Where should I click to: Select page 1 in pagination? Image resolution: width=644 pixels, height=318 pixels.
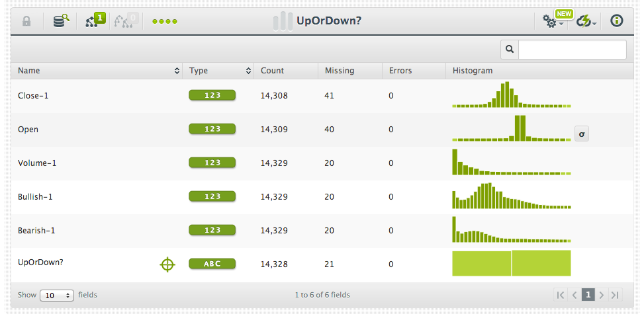pyautogui.click(x=588, y=295)
